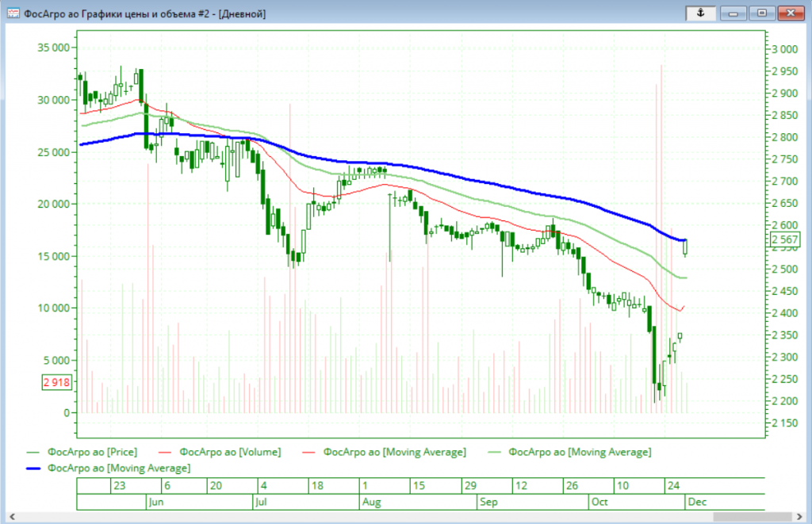Click the Jun month cell on time axis

(155, 502)
